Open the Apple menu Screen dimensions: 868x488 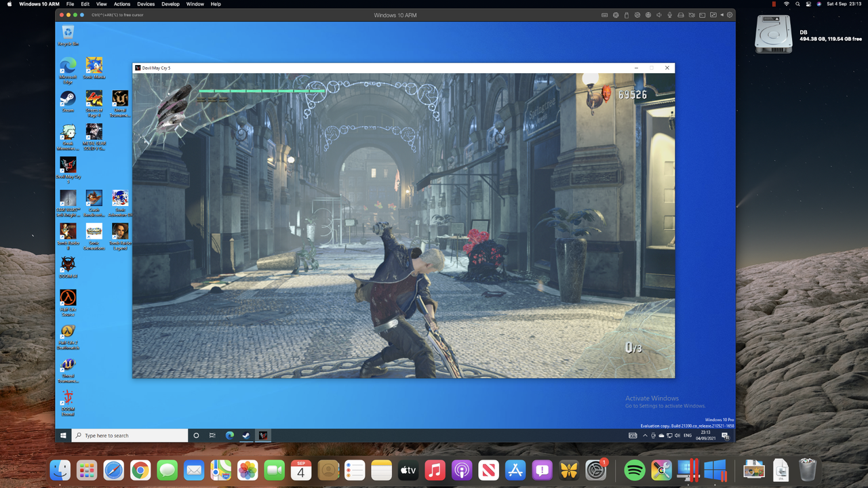(9, 4)
